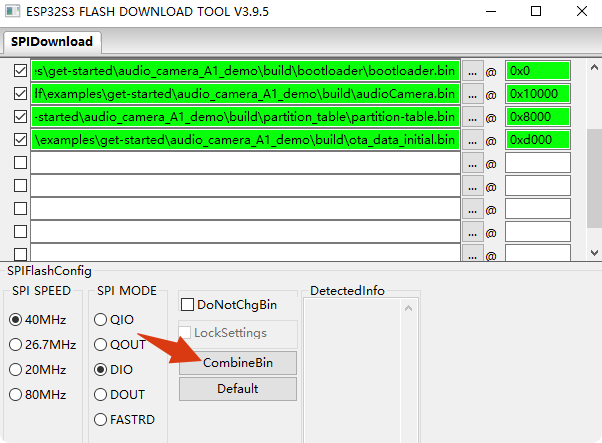Edit the partition-table.bin path field

(x=245, y=117)
